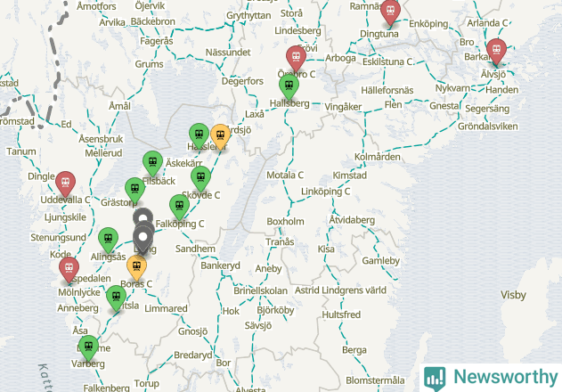Viewport: 562px width, 392px height.
Task: Click the red train marker near Ramnäs
Action: [390, 12]
